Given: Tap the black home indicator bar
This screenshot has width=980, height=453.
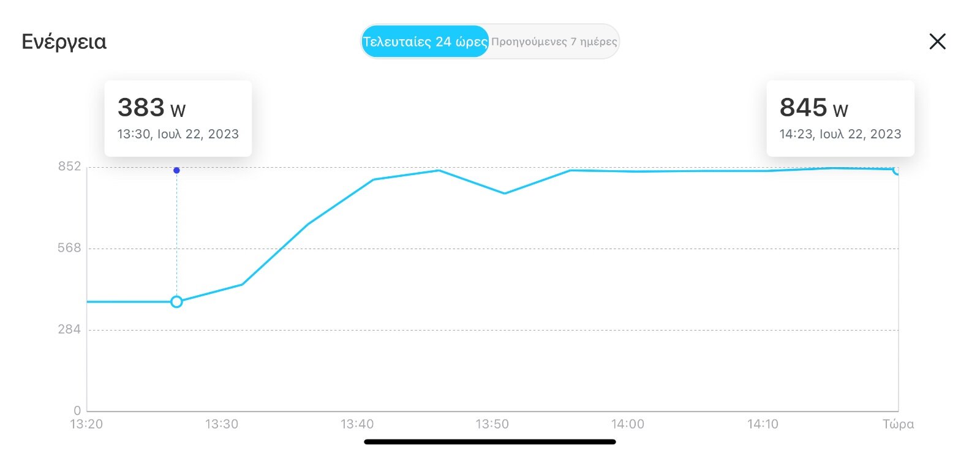Looking at the screenshot, I should [490, 441].
